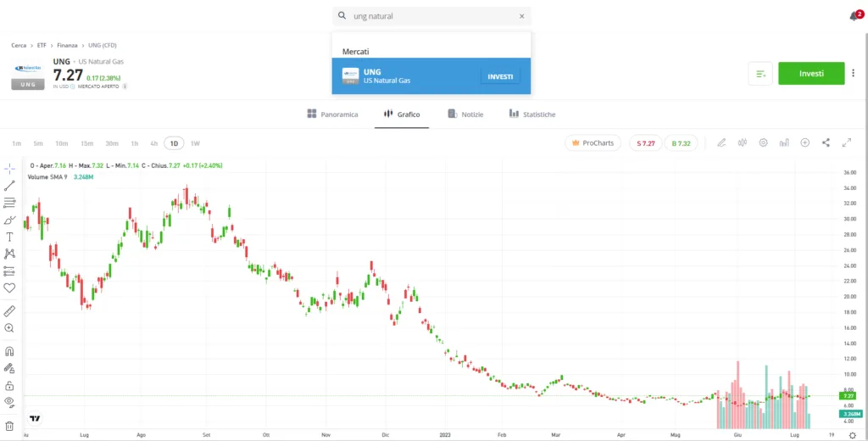
Task: Open chart settings gear at bottom right
Action: (853, 435)
